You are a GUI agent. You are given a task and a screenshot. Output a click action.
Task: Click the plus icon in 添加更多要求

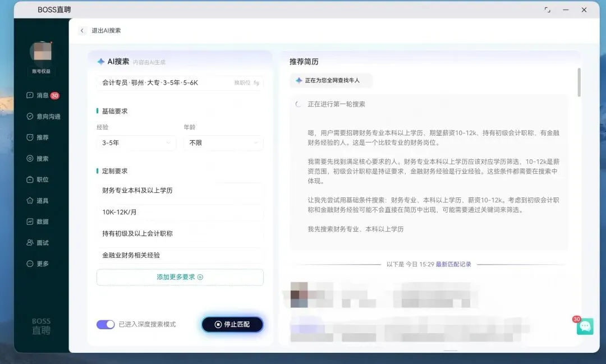(x=200, y=277)
